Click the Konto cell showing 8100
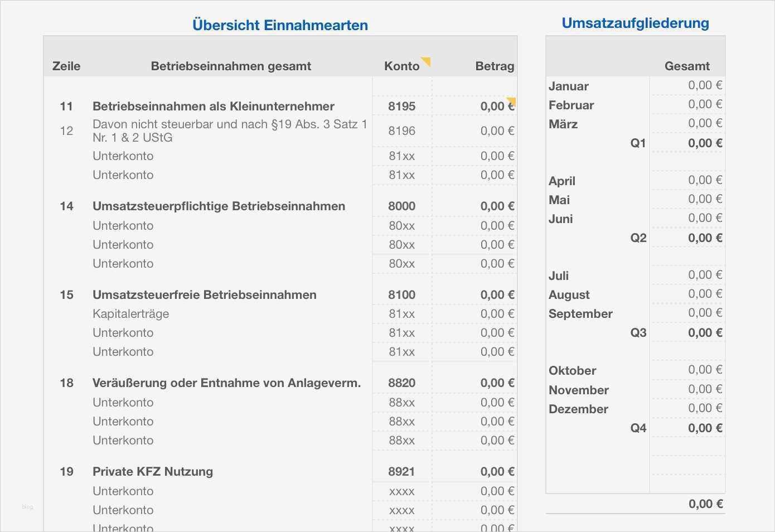This screenshot has width=775, height=532. [x=401, y=294]
